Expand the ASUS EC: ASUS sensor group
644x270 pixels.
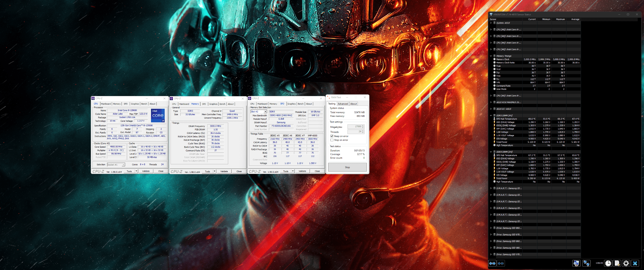point(491,109)
